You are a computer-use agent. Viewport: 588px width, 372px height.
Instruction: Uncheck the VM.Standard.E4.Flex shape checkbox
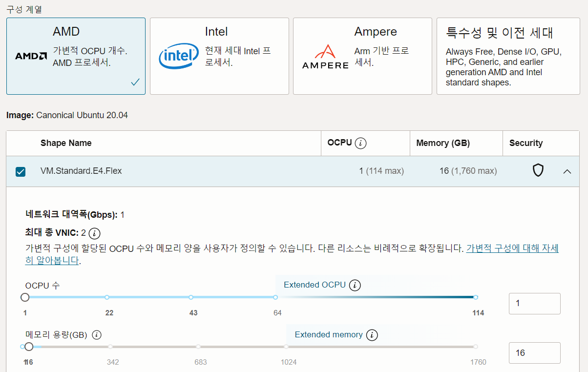point(21,171)
